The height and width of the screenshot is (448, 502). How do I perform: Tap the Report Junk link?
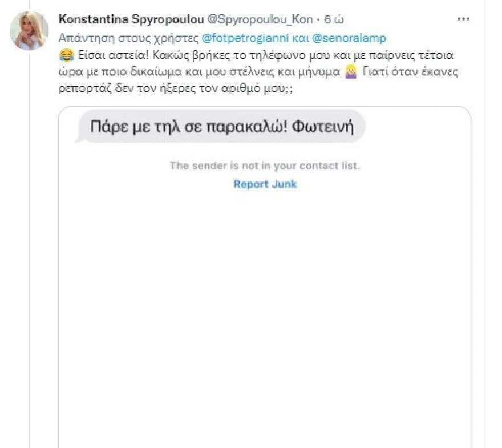[265, 184]
